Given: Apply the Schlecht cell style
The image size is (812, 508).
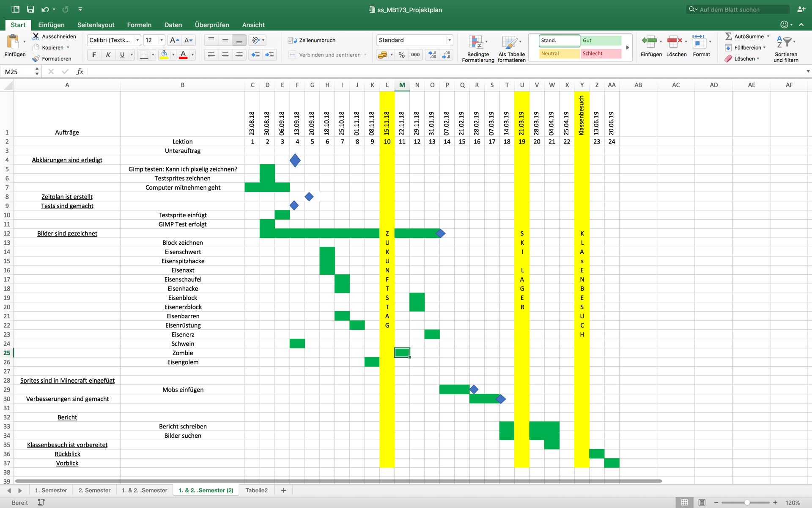Looking at the screenshot, I should pos(601,53).
